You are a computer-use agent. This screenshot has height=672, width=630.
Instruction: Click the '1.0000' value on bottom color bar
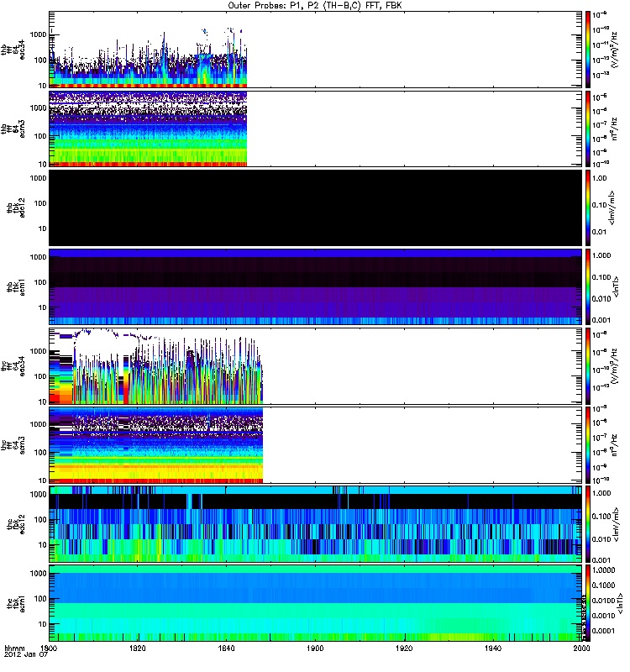coord(603,570)
